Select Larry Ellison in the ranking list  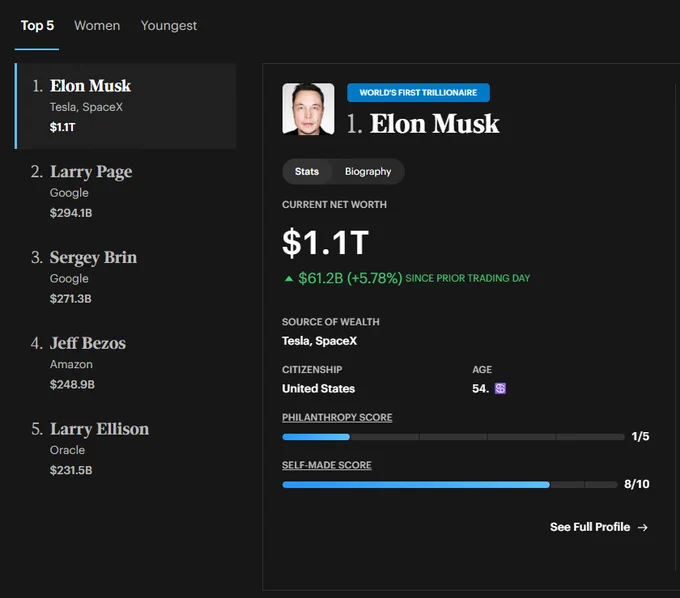126,449
